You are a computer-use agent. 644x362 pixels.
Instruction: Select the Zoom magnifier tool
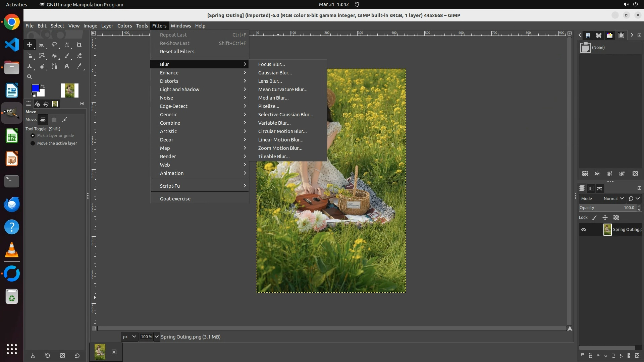30,77
